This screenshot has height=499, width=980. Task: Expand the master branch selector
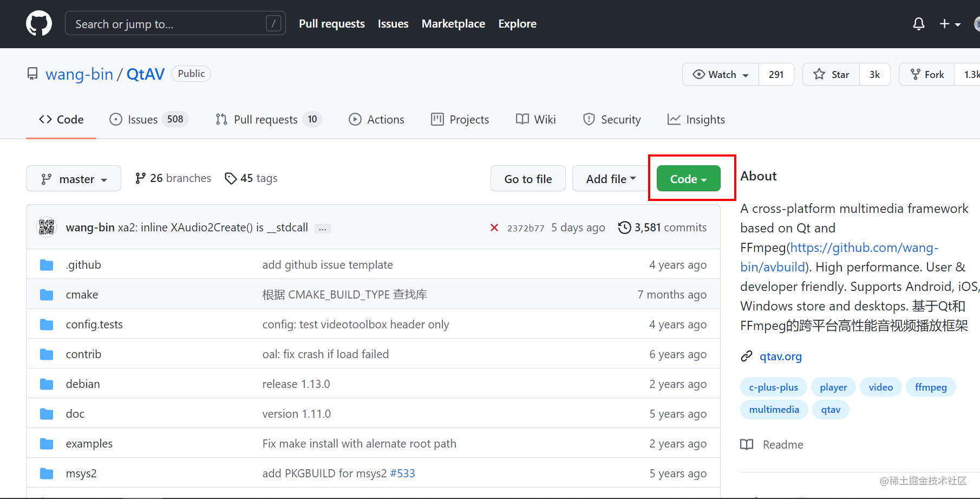[x=74, y=178]
